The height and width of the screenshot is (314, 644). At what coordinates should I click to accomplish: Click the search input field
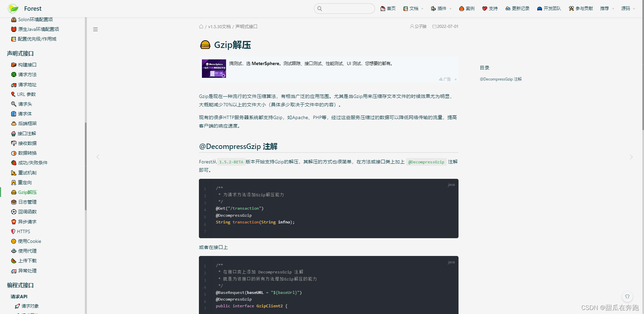tap(344, 8)
